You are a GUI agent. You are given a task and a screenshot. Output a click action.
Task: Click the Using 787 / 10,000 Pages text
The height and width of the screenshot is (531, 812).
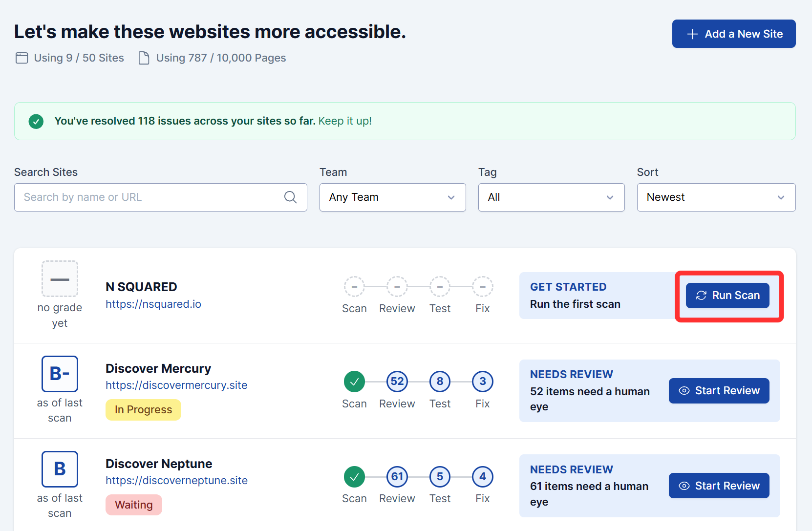pyautogui.click(x=221, y=58)
